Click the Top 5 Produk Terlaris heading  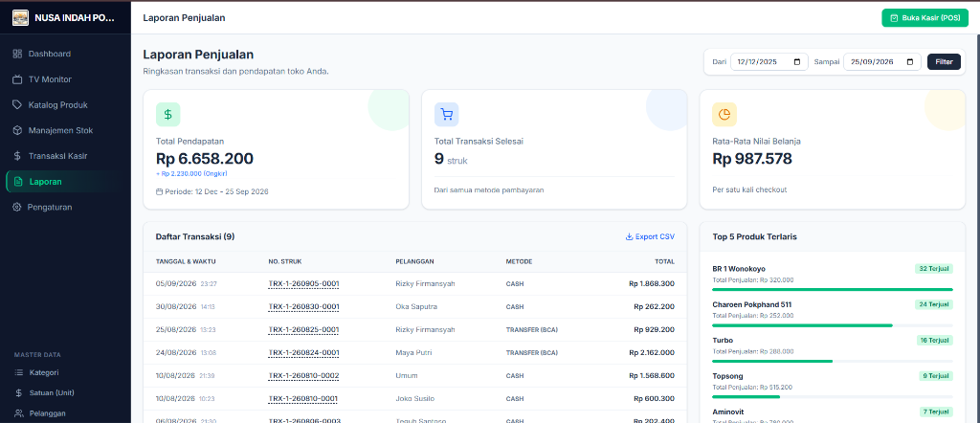click(754, 236)
